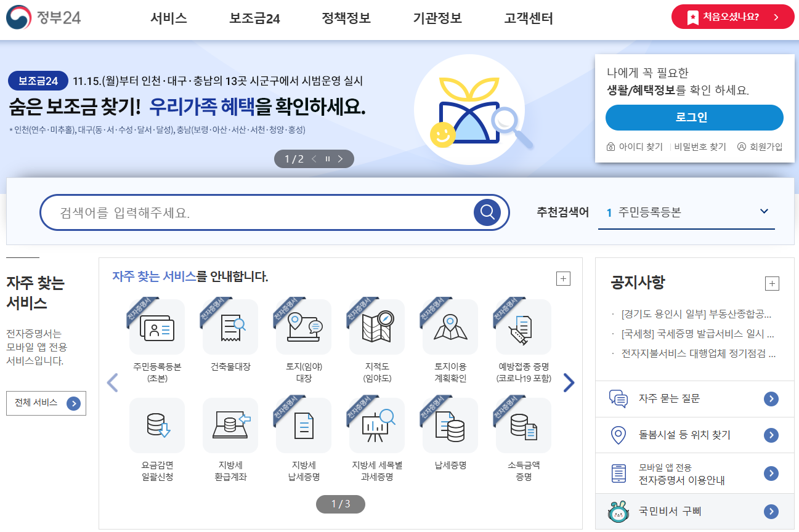The width and height of the screenshot is (799, 532).
Task: Open the 기관정보 menu
Action: coord(437,18)
